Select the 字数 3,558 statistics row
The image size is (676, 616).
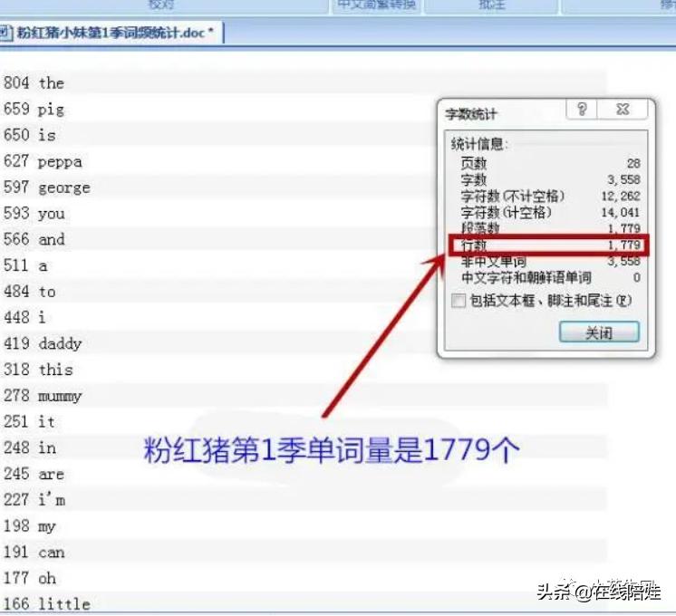point(550,179)
